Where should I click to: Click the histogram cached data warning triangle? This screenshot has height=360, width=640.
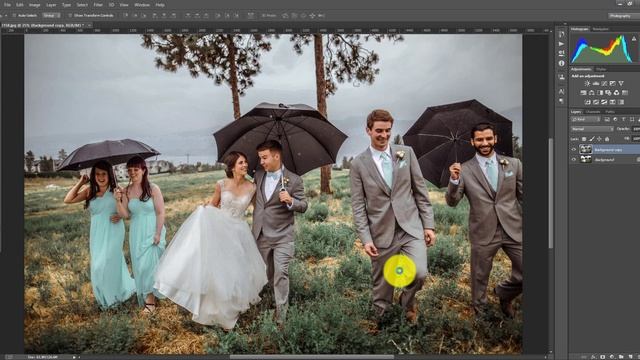coord(634,39)
